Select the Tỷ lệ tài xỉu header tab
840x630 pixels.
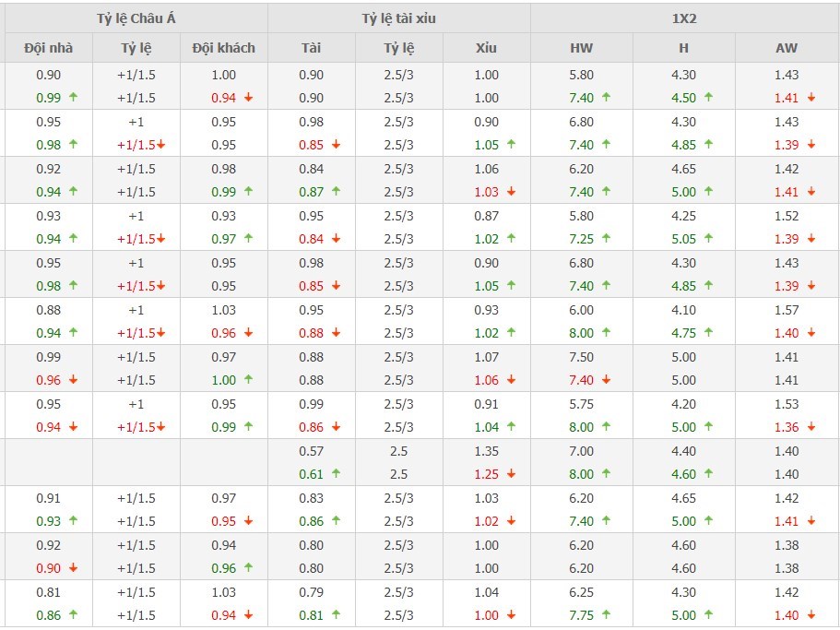[398, 18]
